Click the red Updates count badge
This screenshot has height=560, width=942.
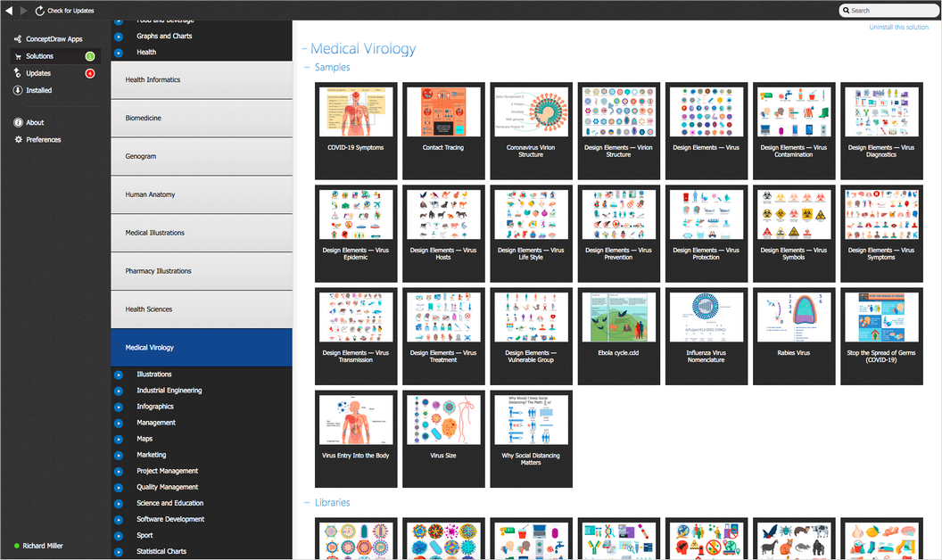(90, 73)
